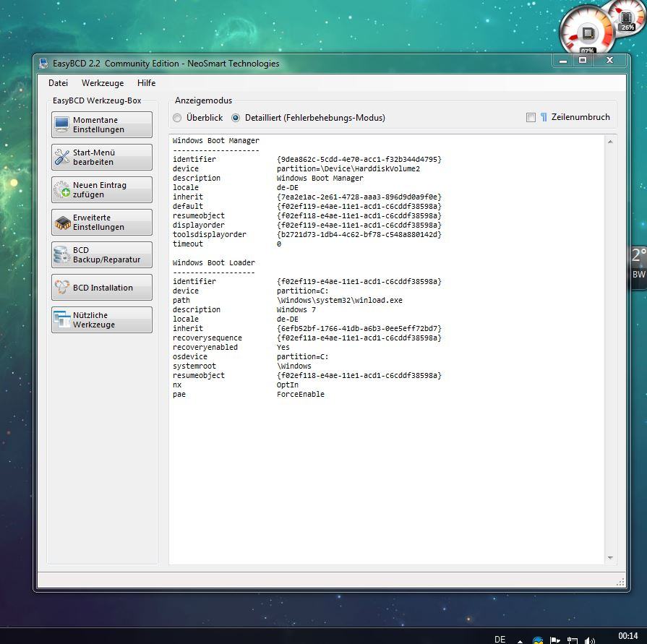
Task: Click the 'Yes' recoveryenabled value
Action: [x=283, y=348]
